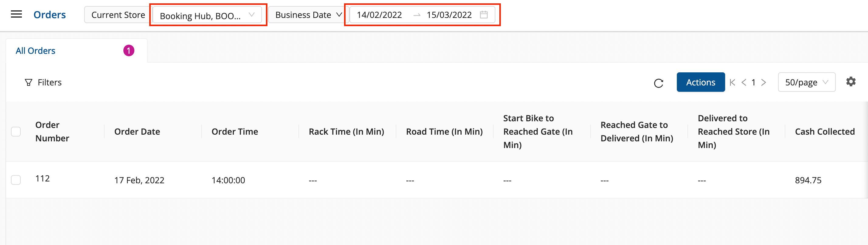Go to previous page arrow
This screenshot has width=868, height=245.
(744, 83)
